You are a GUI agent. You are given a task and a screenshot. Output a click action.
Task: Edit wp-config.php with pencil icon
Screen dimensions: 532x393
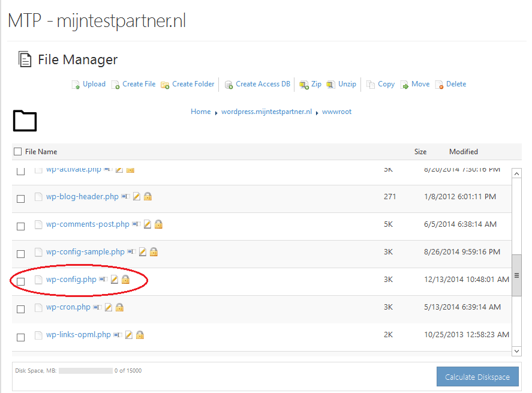point(115,280)
